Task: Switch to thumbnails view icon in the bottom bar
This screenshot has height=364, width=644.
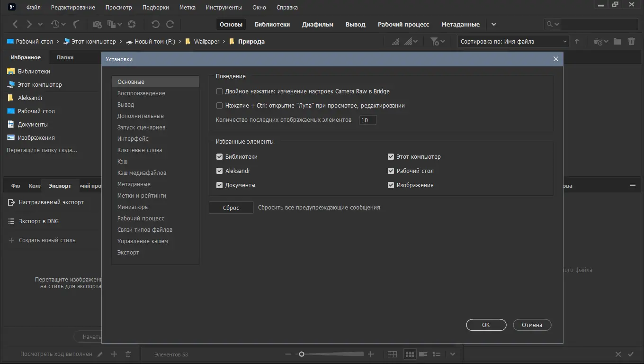Action: 410,354
